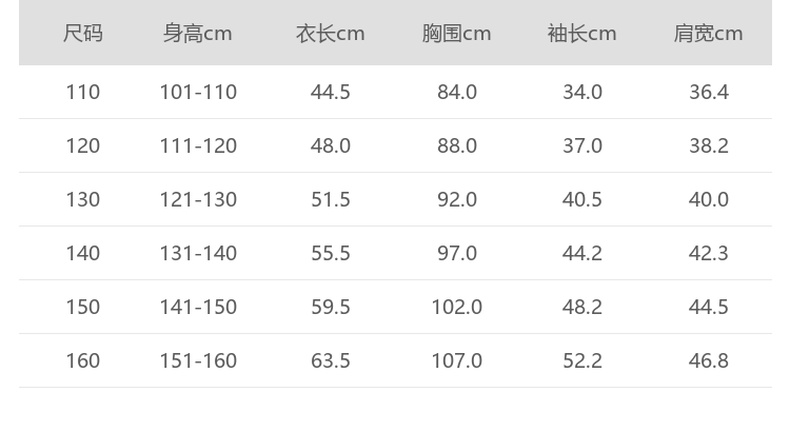Select the 衣长cm header cell
Image resolution: width=790 pixels, height=431 pixels.
330,34
